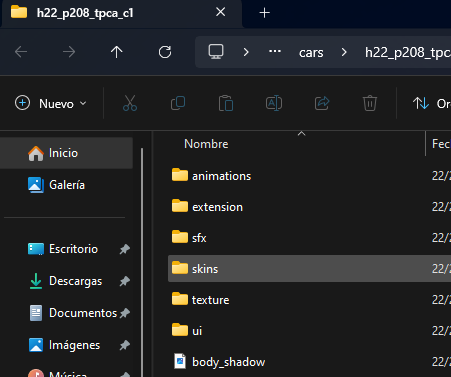This screenshot has height=377, width=451.
Task: Click the animations folder icon
Action: [x=180, y=175]
